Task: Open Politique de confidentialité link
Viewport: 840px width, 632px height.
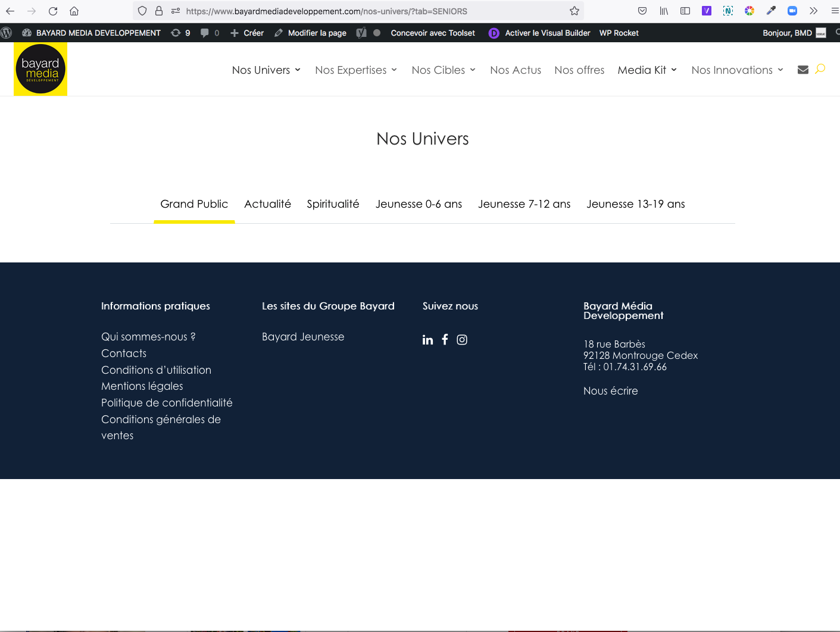Action: [167, 403]
